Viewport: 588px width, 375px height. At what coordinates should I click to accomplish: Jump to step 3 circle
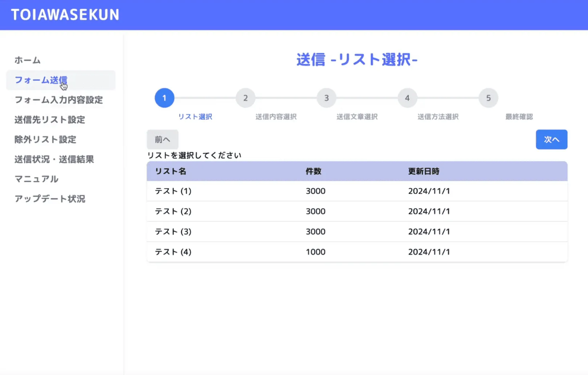point(327,98)
